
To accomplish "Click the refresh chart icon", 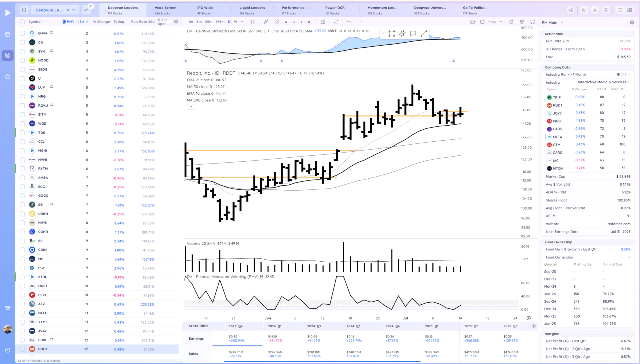I will pyautogui.click(x=336, y=22).
